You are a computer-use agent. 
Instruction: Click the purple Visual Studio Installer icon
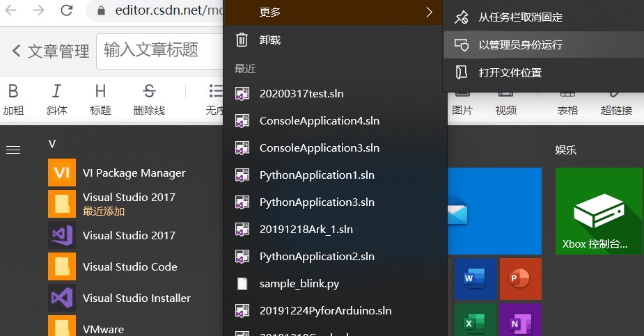pos(62,298)
